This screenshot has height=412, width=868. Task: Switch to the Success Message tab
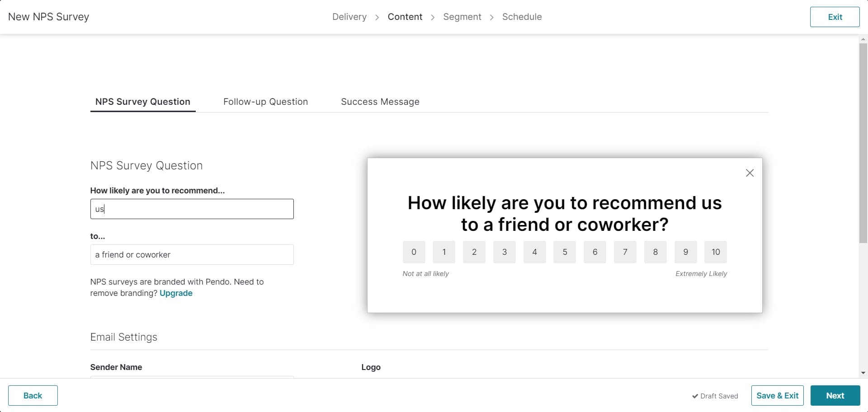coord(380,102)
